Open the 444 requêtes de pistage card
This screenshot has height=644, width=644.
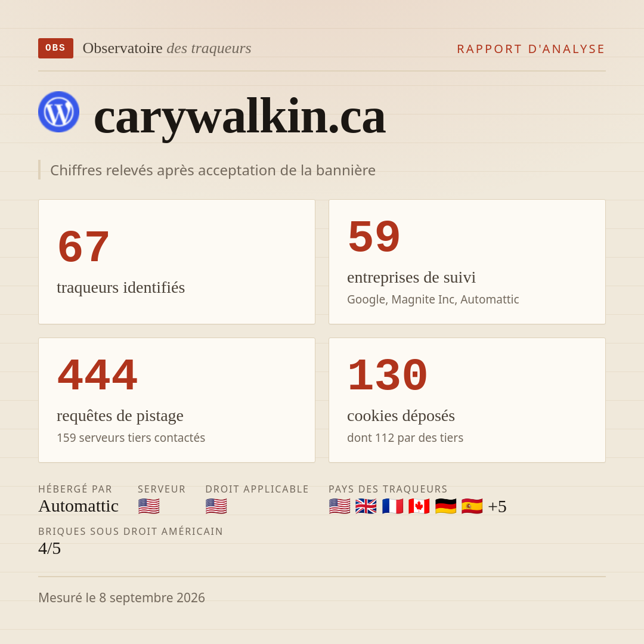point(177,400)
